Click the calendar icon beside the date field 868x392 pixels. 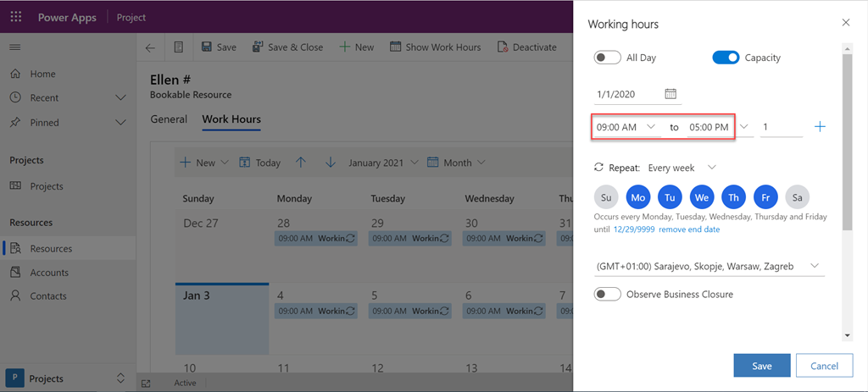[x=670, y=94]
